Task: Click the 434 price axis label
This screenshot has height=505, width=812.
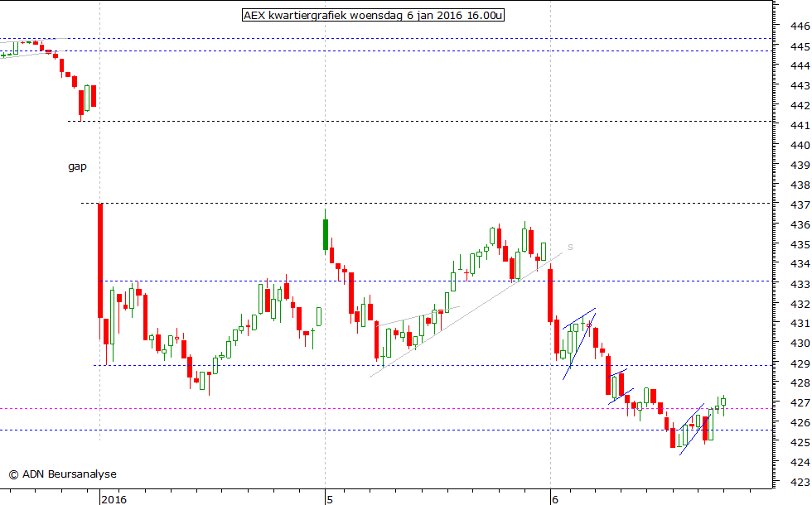Action: click(800, 264)
